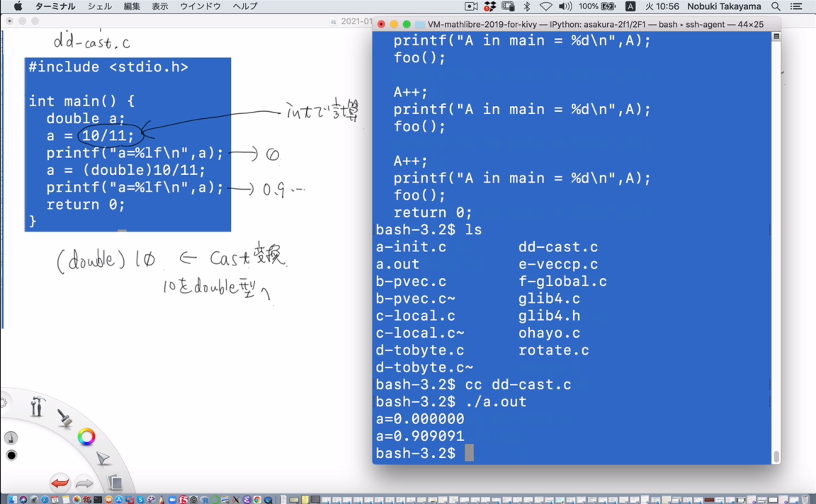Click the terminal scrollbar thumb at bottom

(776, 457)
